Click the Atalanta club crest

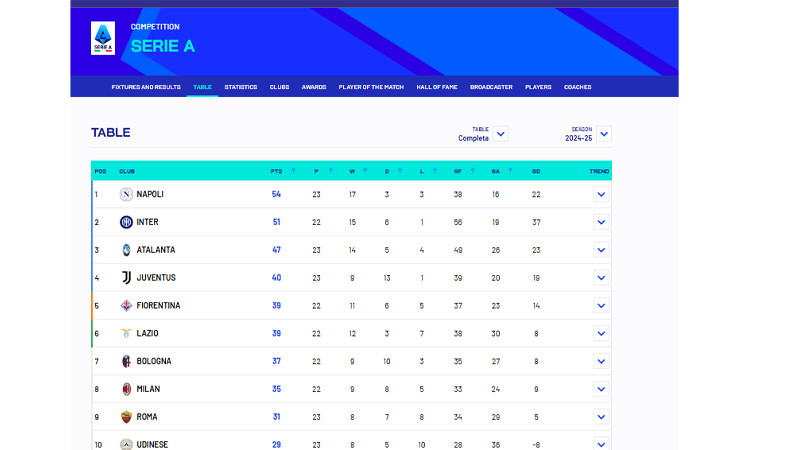(126, 250)
